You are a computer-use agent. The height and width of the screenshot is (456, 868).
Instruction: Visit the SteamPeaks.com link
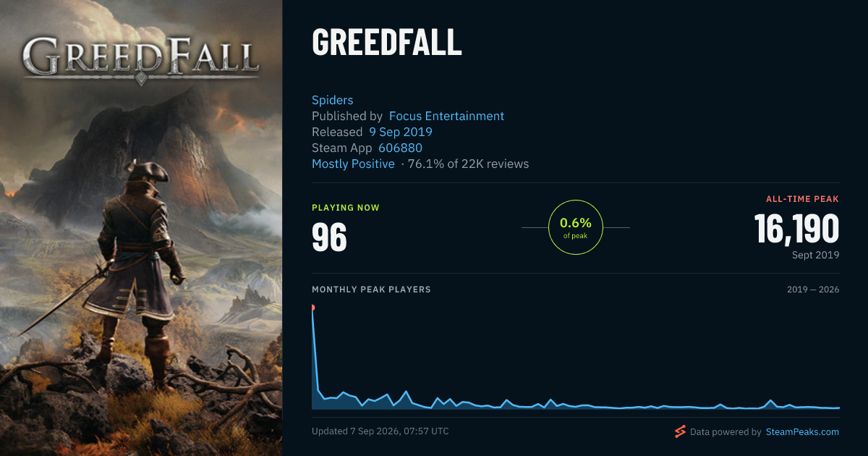801,432
